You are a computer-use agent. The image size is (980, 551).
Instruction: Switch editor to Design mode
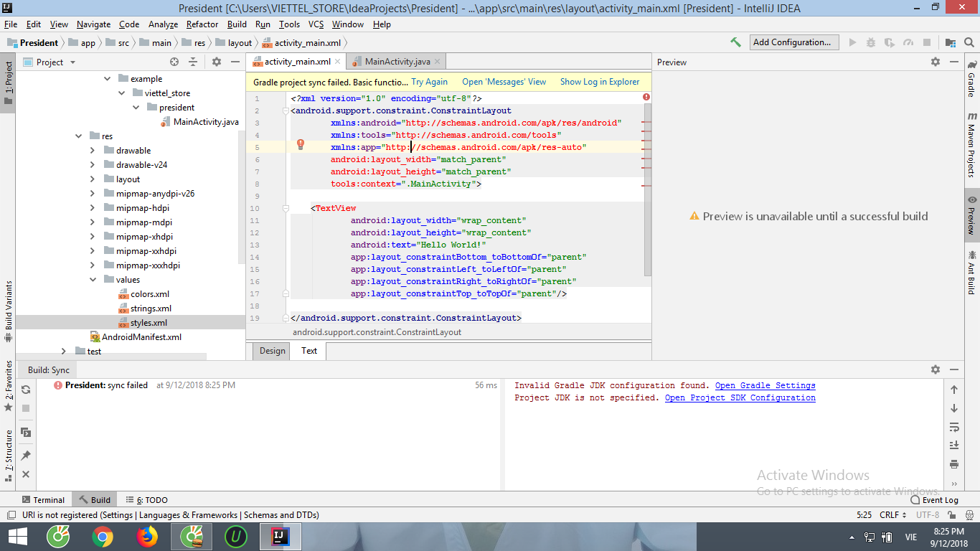tap(273, 351)
